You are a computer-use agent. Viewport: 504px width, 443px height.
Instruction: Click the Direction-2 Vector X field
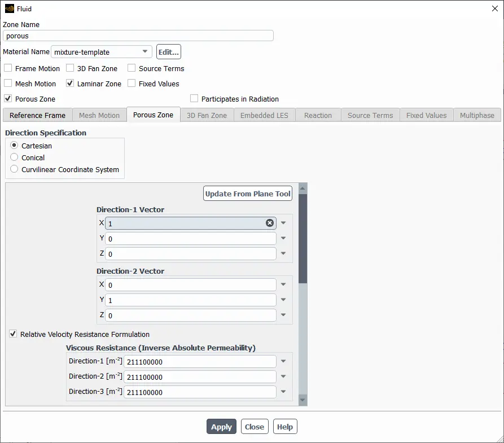(191, 285)
